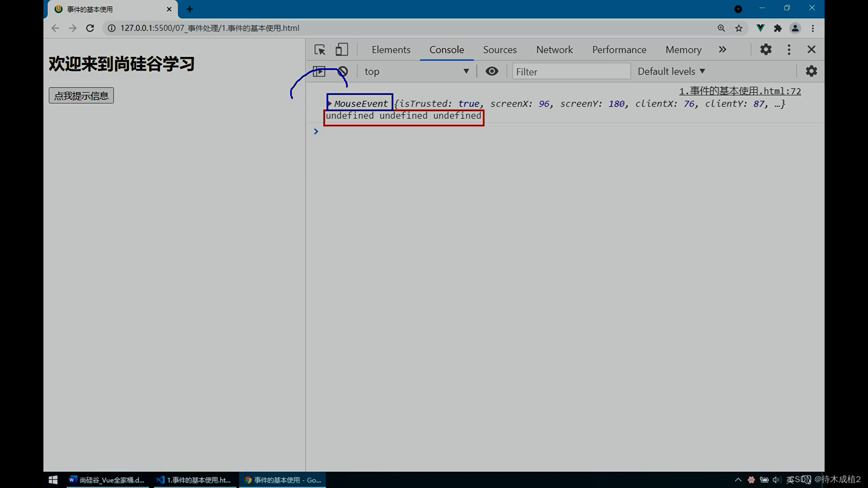Screen dimensions: 868x488
Task: Go forward with browser forward arrow
Action: pyautogui.click(x=72, y=28)
